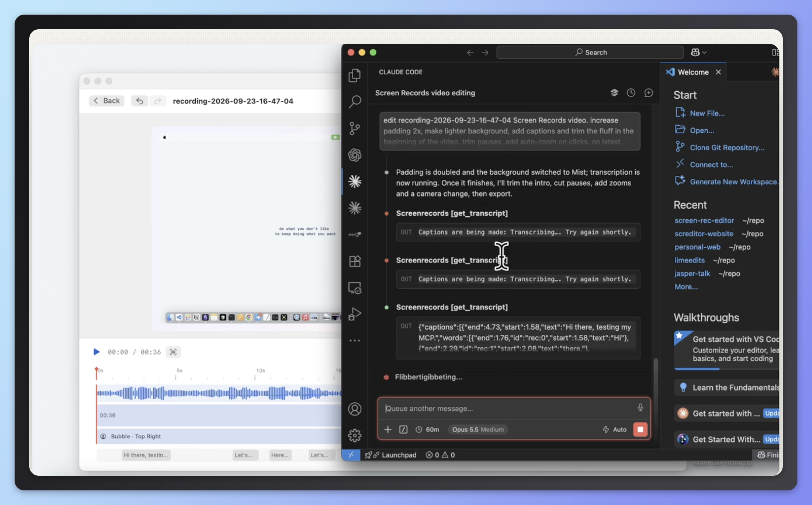Toggle the Auto permission mode
Image resolution: width=812 pixels, height=505 pixels.
(x=614, y=429)
